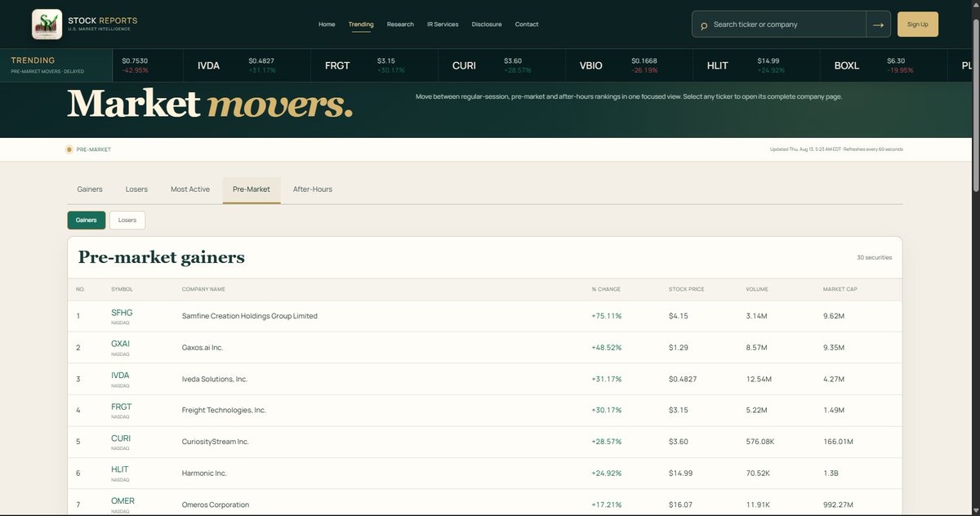Click the COMPANY NAME column header
Viewport: 980px width, 516px height.
pos(203,289)
